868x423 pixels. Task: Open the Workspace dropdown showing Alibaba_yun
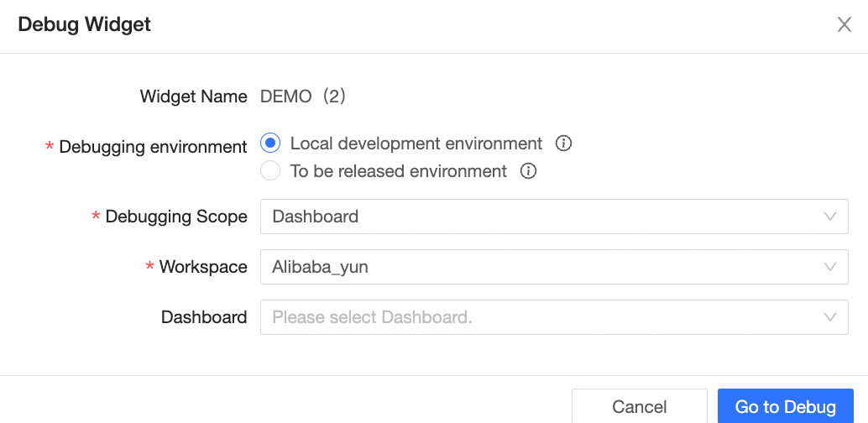pyautogui.click(x=537, y=267)
